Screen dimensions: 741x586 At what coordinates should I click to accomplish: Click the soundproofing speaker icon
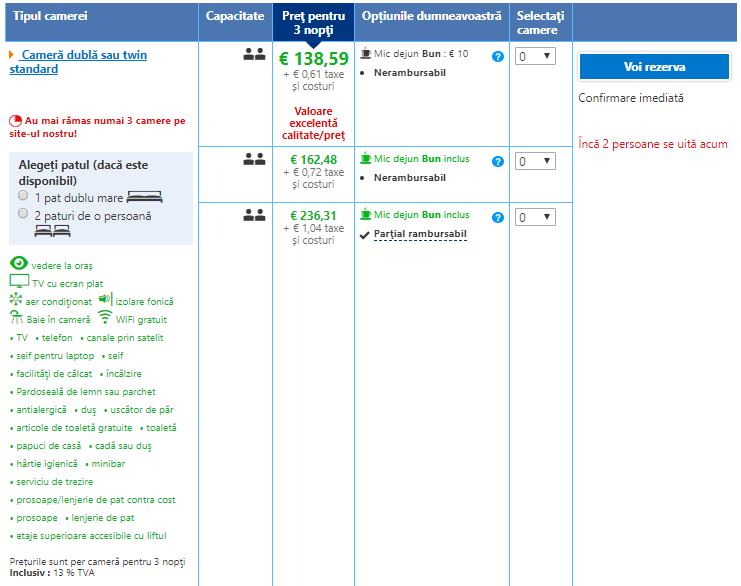coord(105,299)
